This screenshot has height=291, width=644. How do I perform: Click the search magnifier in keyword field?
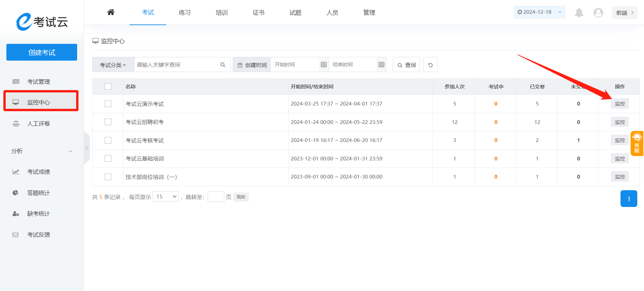223,65
